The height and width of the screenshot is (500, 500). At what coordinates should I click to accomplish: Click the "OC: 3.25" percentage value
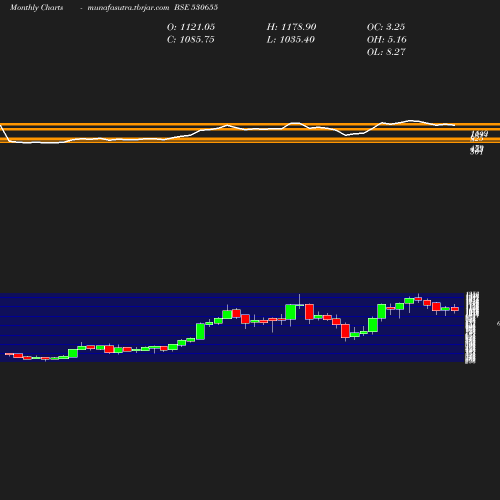386,27
